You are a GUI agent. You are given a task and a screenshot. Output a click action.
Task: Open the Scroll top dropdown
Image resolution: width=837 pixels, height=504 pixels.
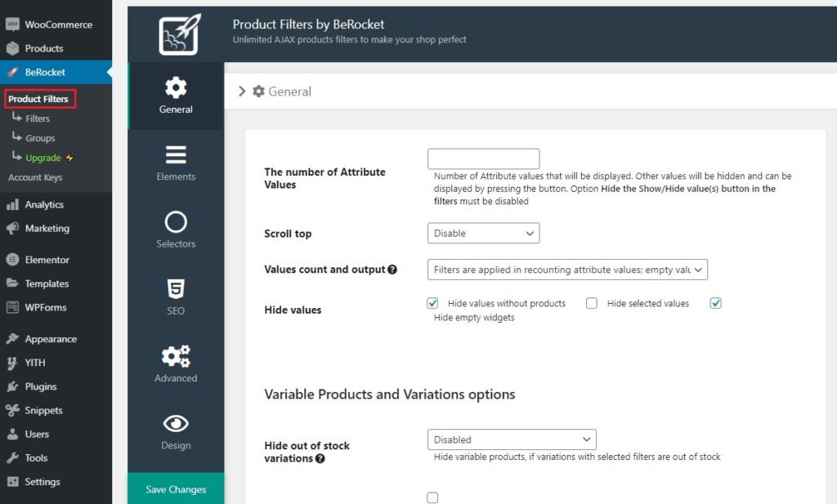click(x=483, y=233)
